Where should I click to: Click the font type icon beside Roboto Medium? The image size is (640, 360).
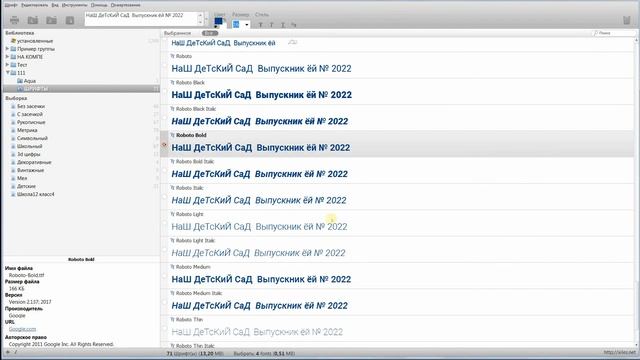[173, 267]
